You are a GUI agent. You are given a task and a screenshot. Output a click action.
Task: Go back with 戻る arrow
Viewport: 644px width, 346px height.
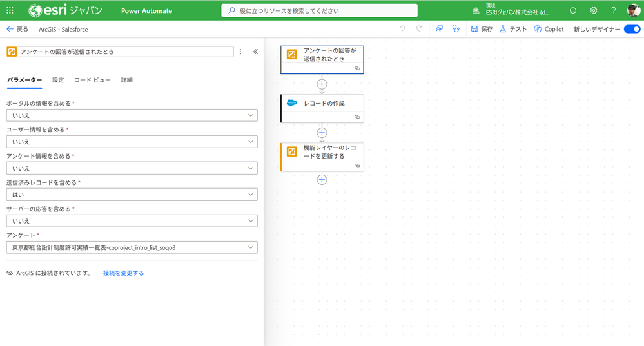pos(17,29)
